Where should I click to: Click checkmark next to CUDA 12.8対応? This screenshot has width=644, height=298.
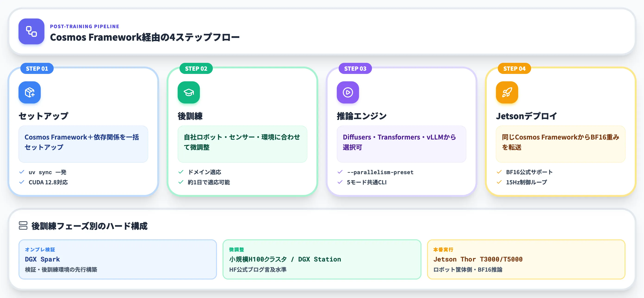pyautogui.click(x=22, y=182)
